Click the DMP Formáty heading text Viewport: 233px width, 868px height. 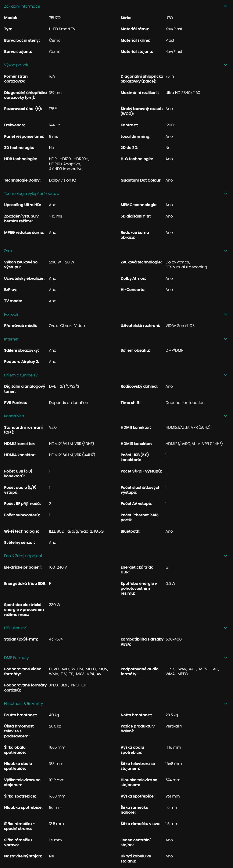pos(16,658)
